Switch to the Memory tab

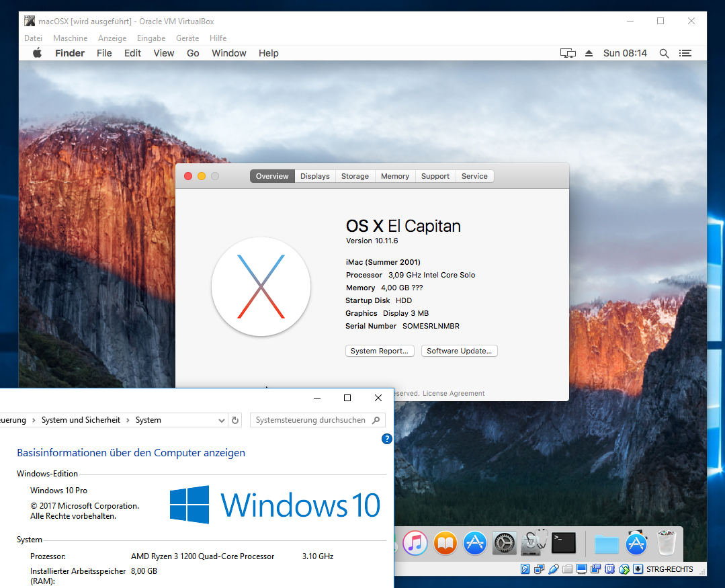coord(394,176)
